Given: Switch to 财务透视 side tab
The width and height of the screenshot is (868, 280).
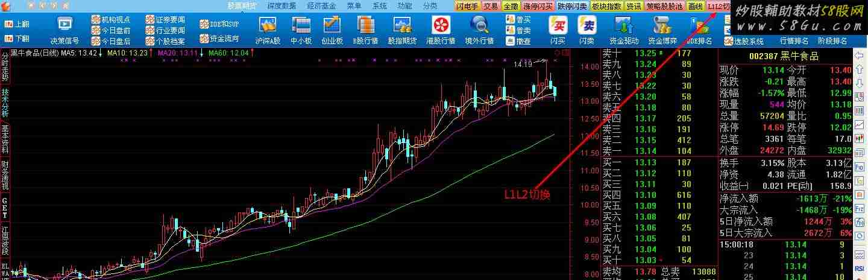Looking at the screenshot, I should click(x=5, y=174).
